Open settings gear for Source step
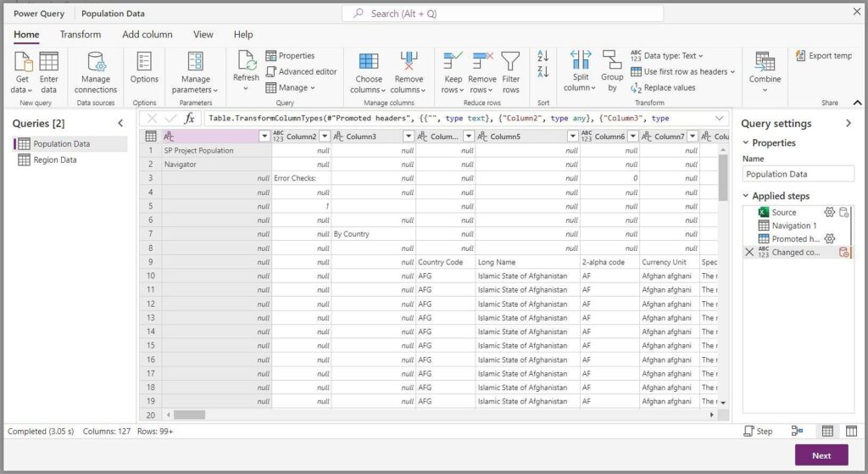The image size is (868, 474). point(830,212)
